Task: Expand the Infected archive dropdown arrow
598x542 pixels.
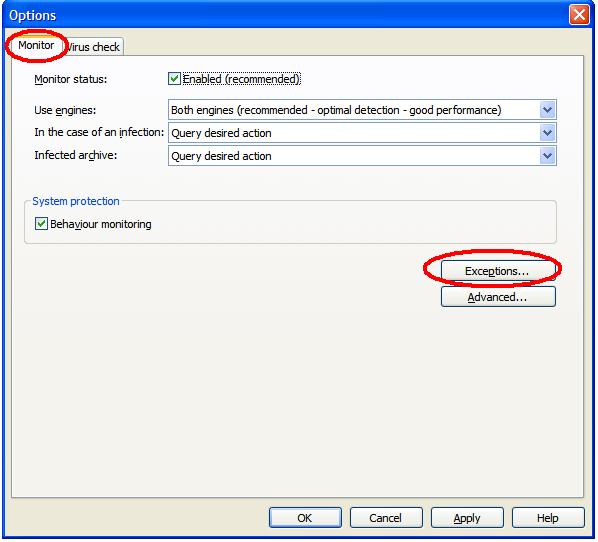Action: point(547,156)
